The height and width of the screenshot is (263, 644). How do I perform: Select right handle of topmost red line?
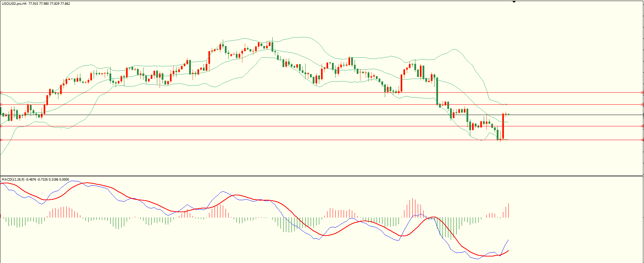[x=642, y=92]
